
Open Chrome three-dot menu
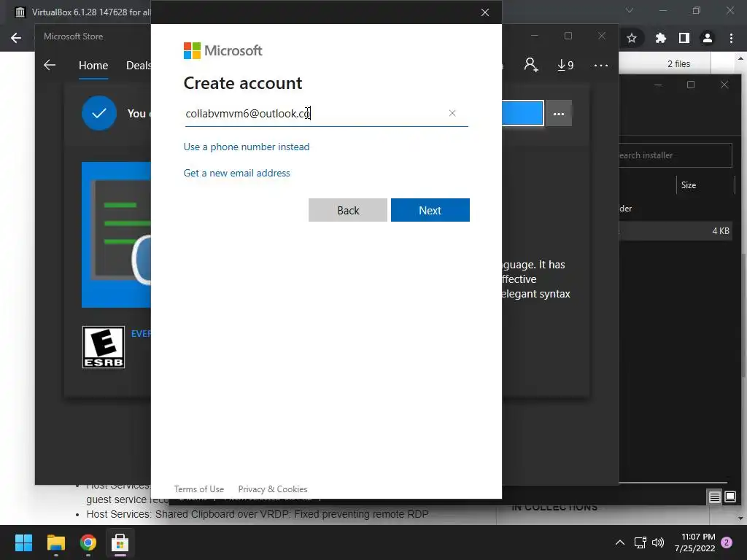click(731, 38)
